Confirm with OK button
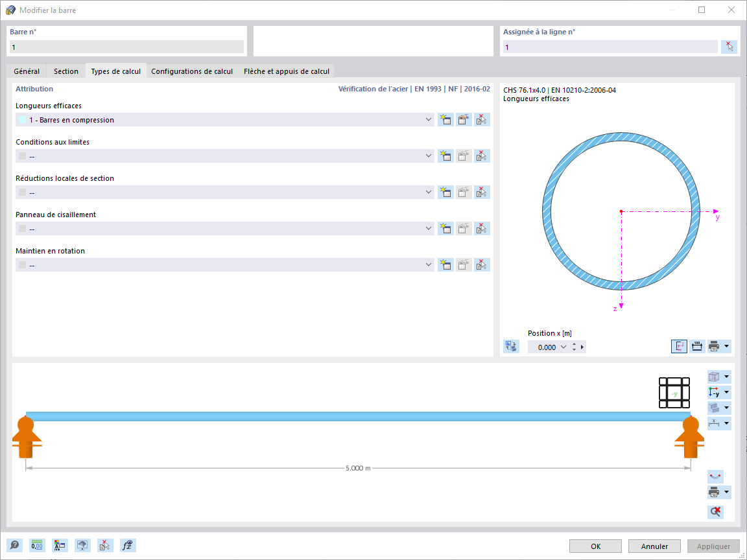Screen dimensions: 747x560 595,546
